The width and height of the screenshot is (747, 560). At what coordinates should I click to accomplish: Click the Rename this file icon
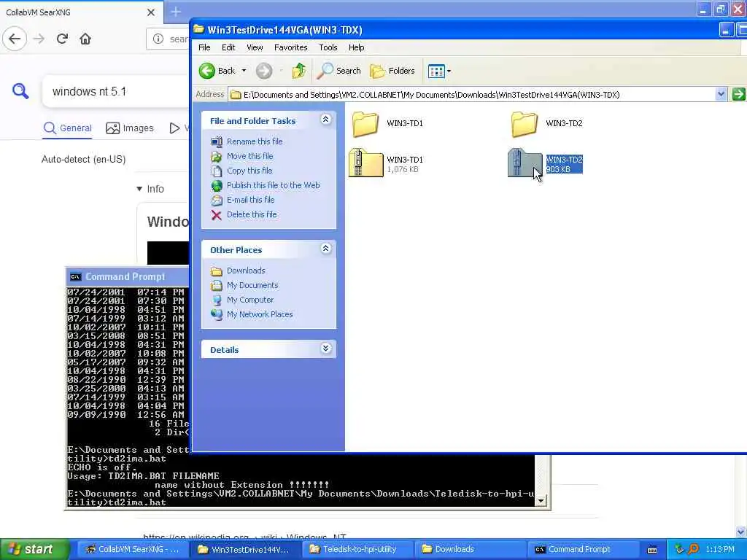[216, 141]
